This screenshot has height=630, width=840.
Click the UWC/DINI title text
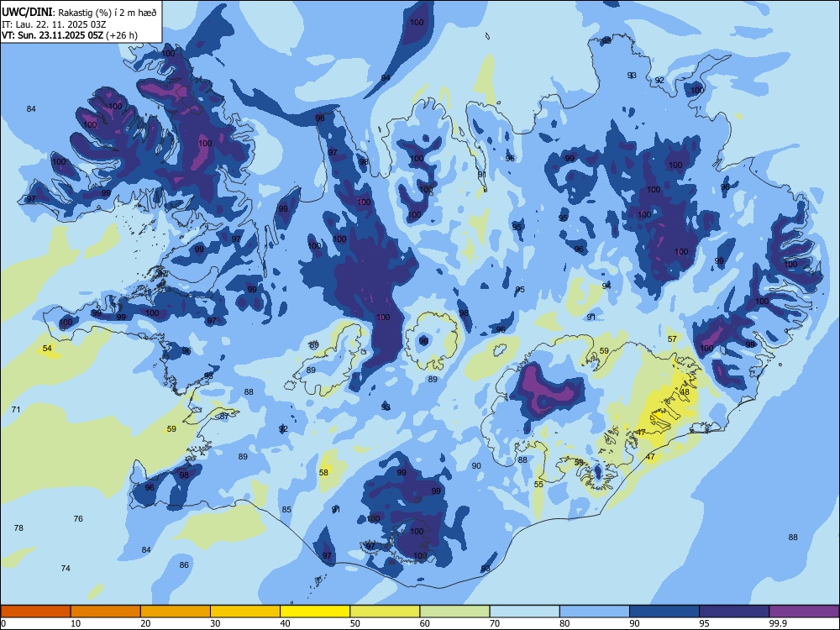pyautogui.click(x=28, y=13)
